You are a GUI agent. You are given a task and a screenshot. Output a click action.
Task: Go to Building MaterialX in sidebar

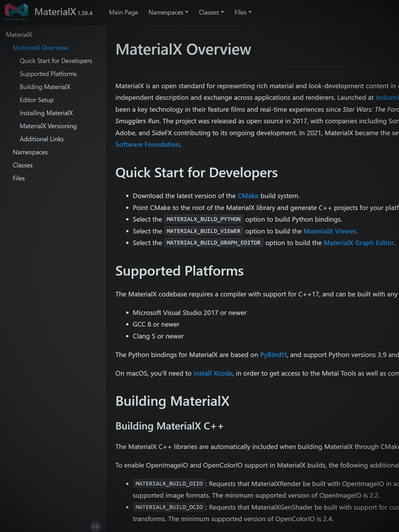point(45,87)
